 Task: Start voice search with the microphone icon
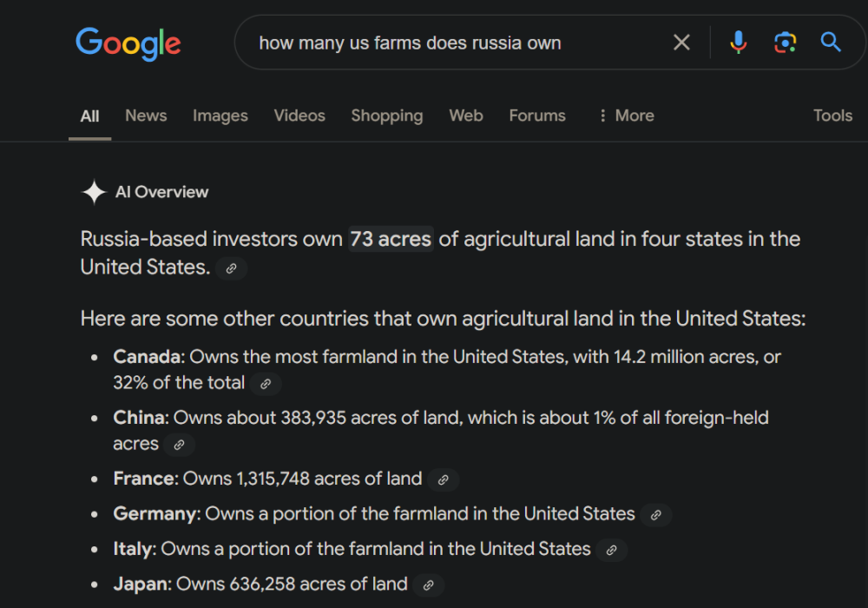[x=738, y=42]
